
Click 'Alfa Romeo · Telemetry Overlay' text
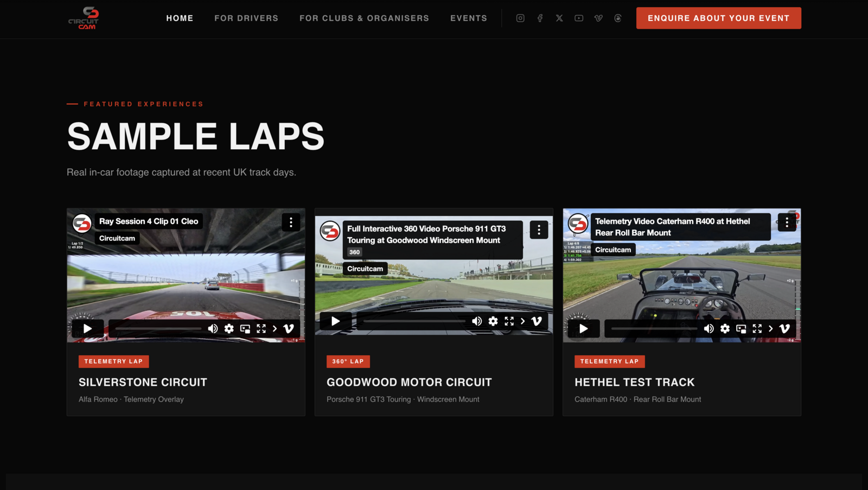(x=131, y=399)
